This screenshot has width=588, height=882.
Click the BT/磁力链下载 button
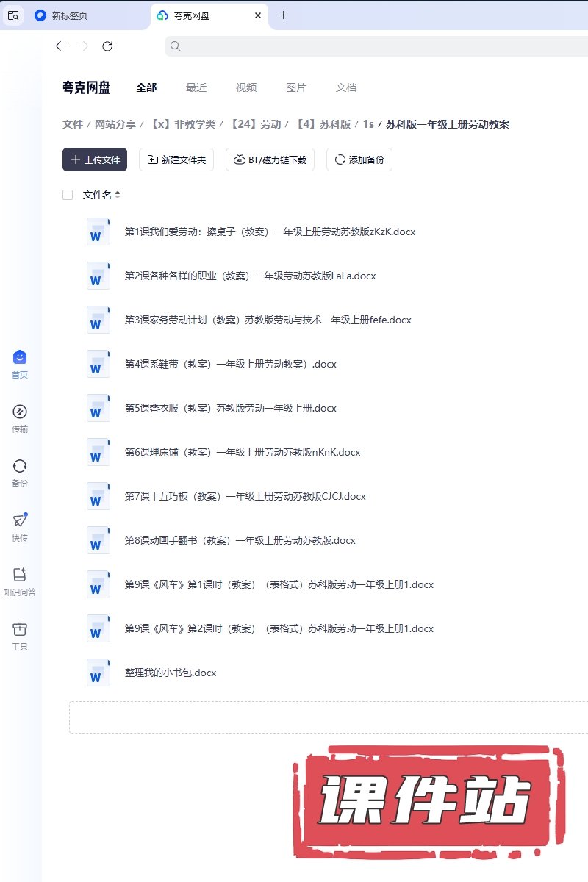(x=270, y=159)
